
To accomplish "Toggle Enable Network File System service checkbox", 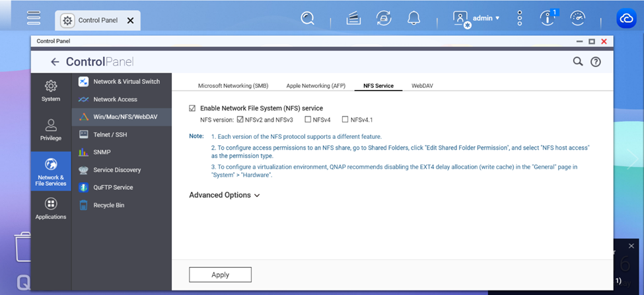I will pyautogui.click(x=192, y=108).
